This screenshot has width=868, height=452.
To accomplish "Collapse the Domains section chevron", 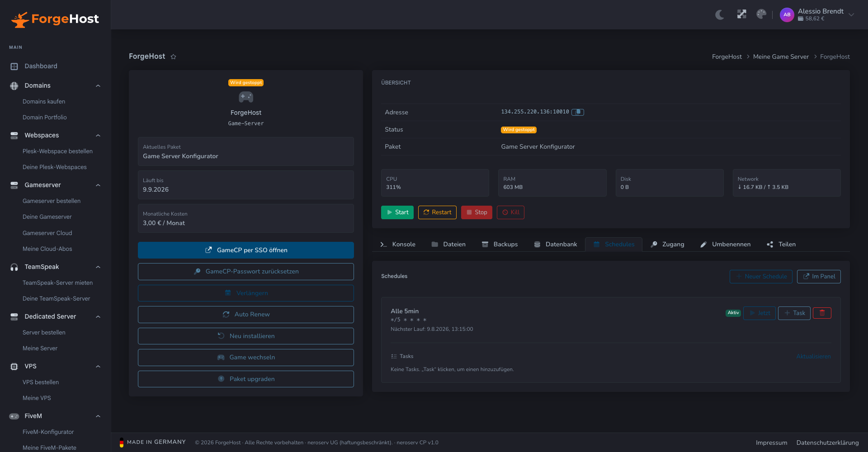I will pyautogui.click(x=98, y=86).
